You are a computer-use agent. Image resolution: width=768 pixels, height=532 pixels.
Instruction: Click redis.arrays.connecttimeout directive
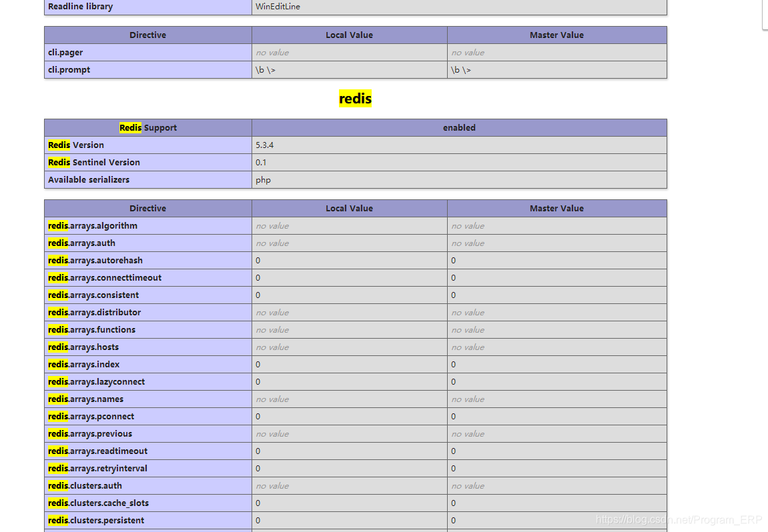104,277
